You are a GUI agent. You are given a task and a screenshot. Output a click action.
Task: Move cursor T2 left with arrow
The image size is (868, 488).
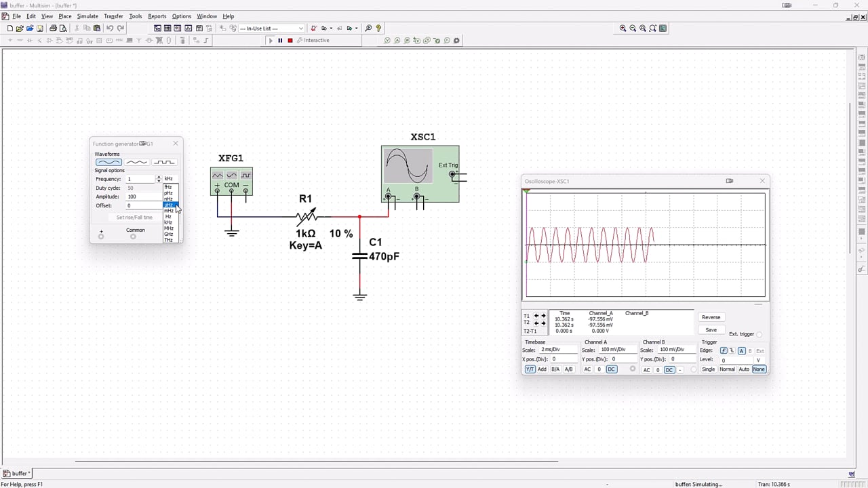pos(536,323)
